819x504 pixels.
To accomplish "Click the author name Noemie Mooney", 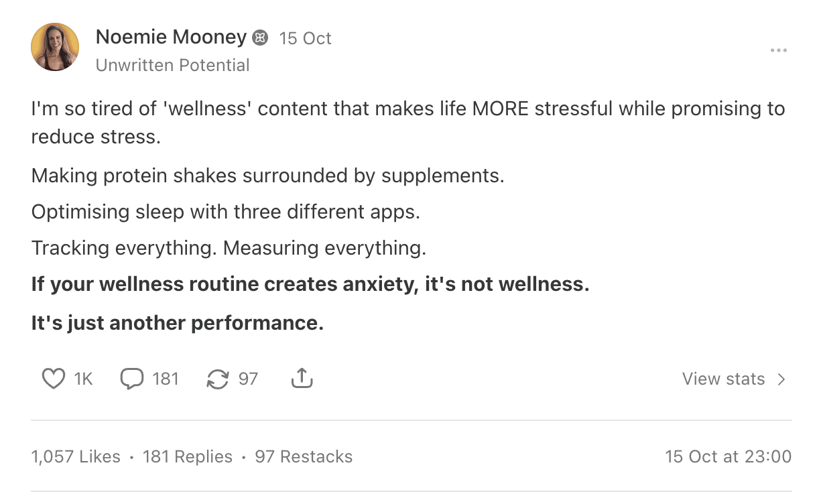I will tap(171, 38).
